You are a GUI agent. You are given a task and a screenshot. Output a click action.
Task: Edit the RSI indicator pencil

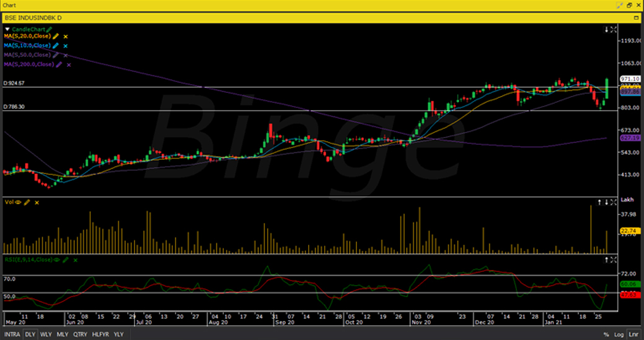(x=66, y=259)
